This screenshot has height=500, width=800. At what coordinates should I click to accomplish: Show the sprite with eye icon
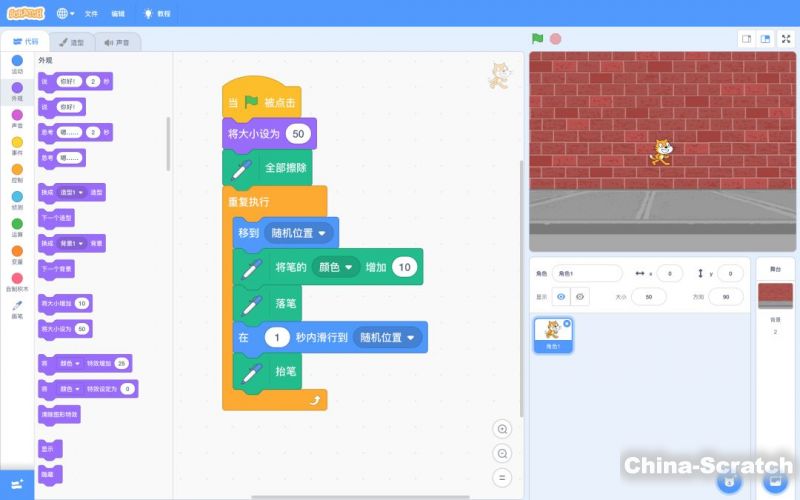pyautogui.click(x=561, y=297)
